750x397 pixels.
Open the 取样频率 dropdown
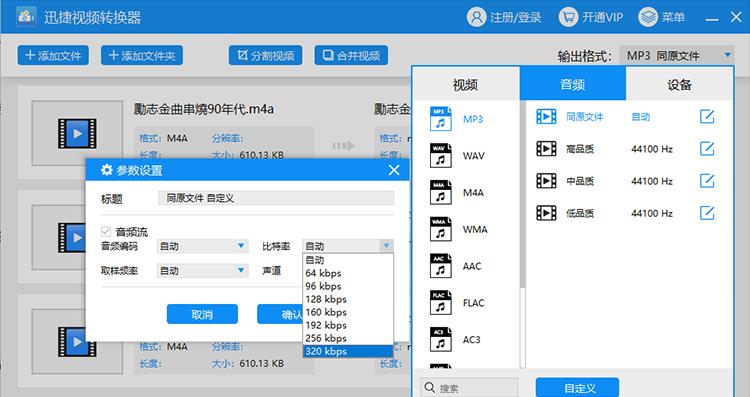tap(203, 271)
